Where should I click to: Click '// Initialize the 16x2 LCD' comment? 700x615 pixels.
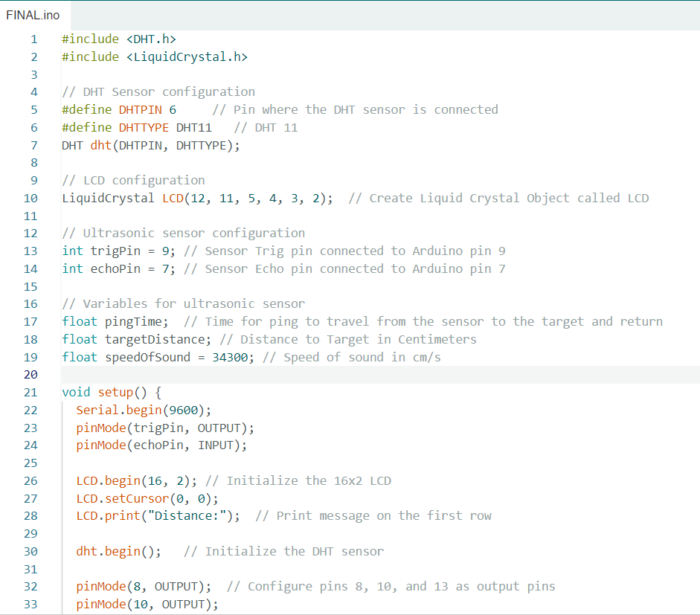click(x=298, y=480)
